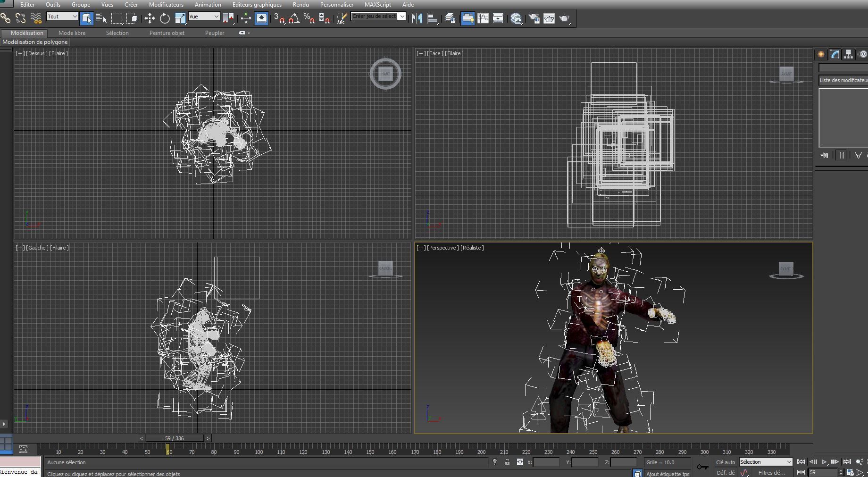
Task: Open the selection filter 'Tout' dropdown
Action: tap(62, 17)
